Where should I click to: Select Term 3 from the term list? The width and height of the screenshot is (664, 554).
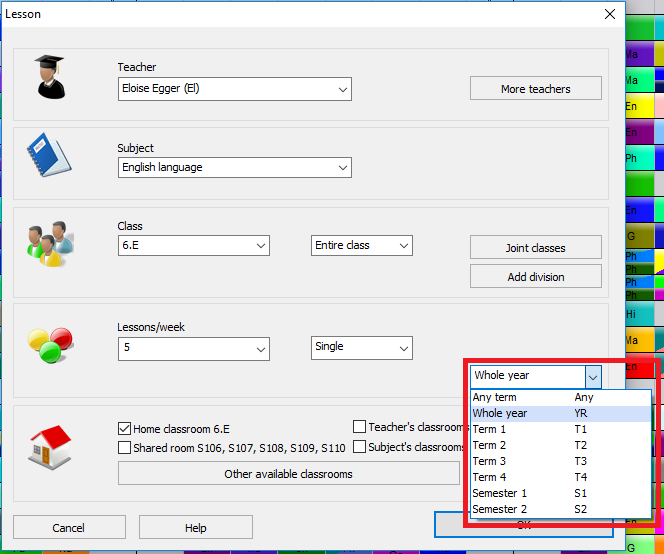click(x=490, y=462)
